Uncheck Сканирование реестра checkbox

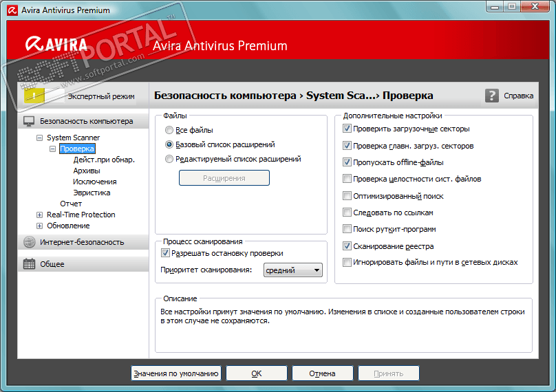point(347,246)
